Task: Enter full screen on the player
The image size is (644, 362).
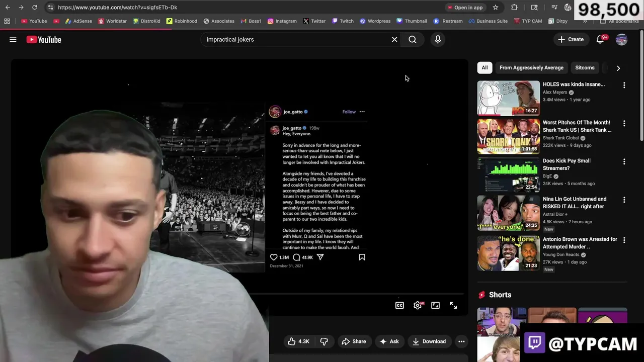Action: 453,305
